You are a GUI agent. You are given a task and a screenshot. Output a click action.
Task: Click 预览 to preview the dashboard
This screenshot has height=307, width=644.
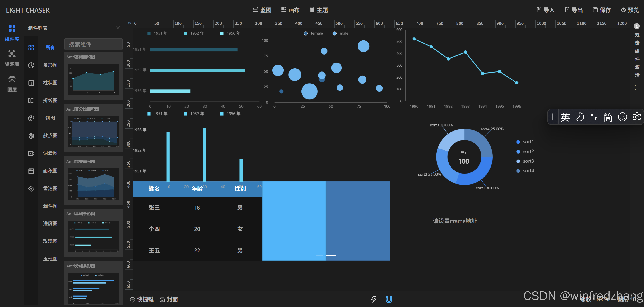(630, 10)
